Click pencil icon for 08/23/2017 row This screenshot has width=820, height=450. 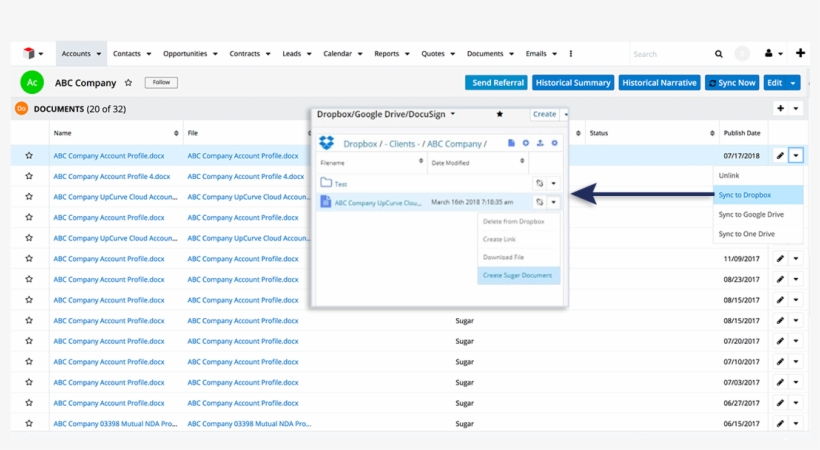click(780, 279)
